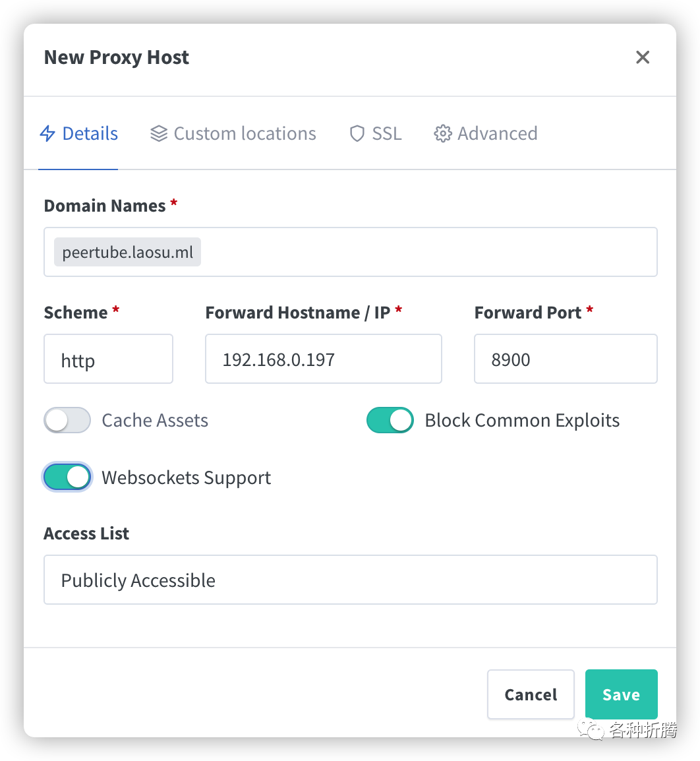Open the Scheme dropdown showing http

coord(108,359)
